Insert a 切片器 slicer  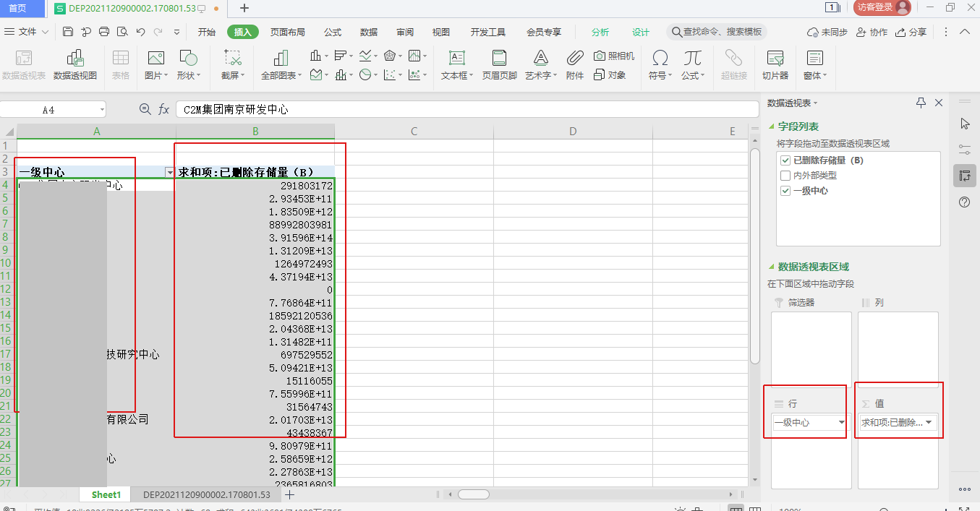(775, 64)
